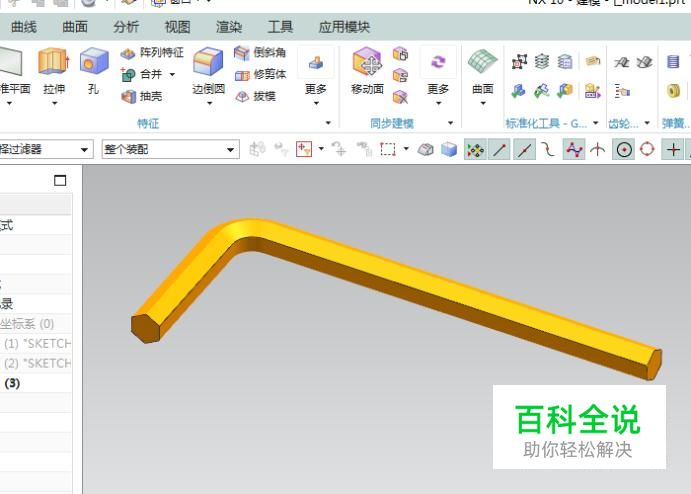Click the stacked green layers icon in 标准化工具
Viewport: 691px width, 494px height.
pos(542,62)
